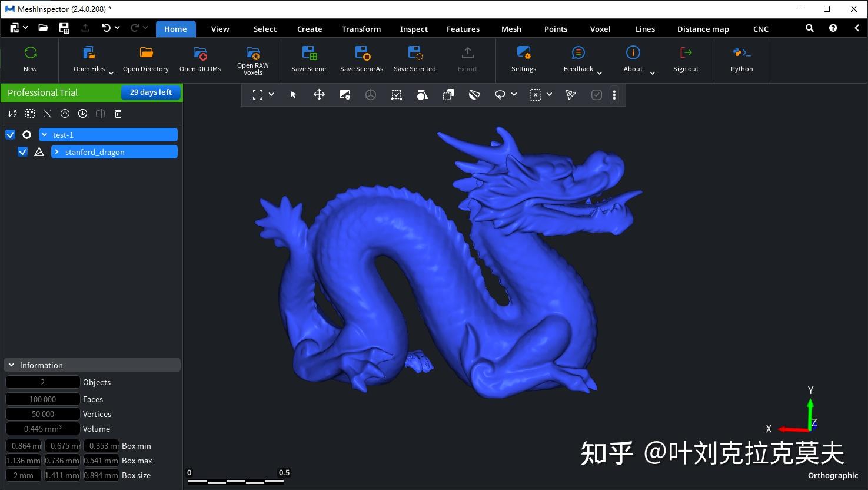Image resolution: width=868 pixels, height=490 pixels.
Task: Collapse the Information panel
Action: click(11, 365)
